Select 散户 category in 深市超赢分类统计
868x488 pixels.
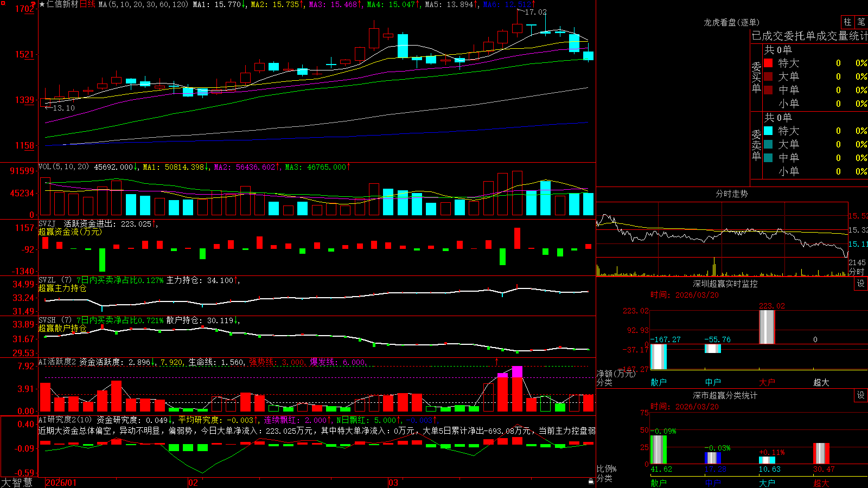point(659,483)
